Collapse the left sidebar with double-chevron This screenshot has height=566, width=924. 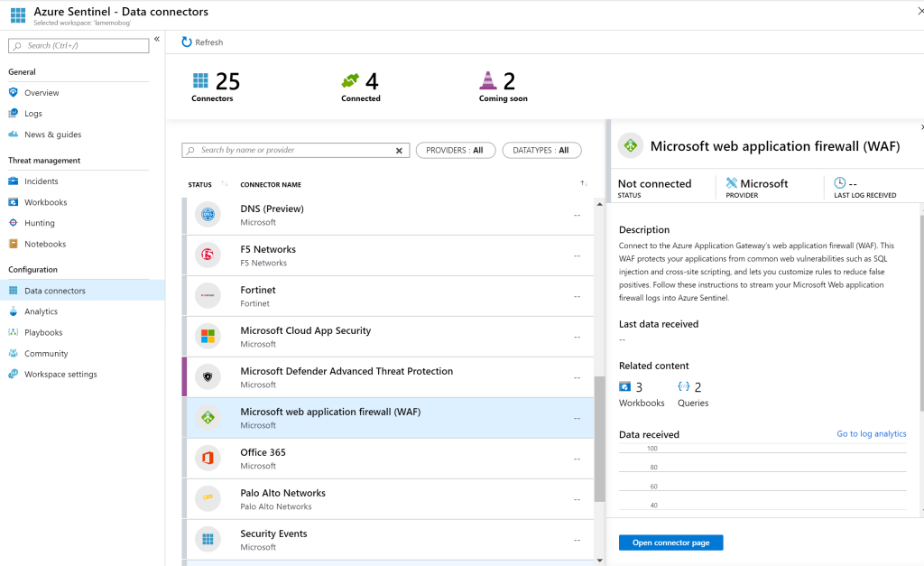(x=157, y=39)
